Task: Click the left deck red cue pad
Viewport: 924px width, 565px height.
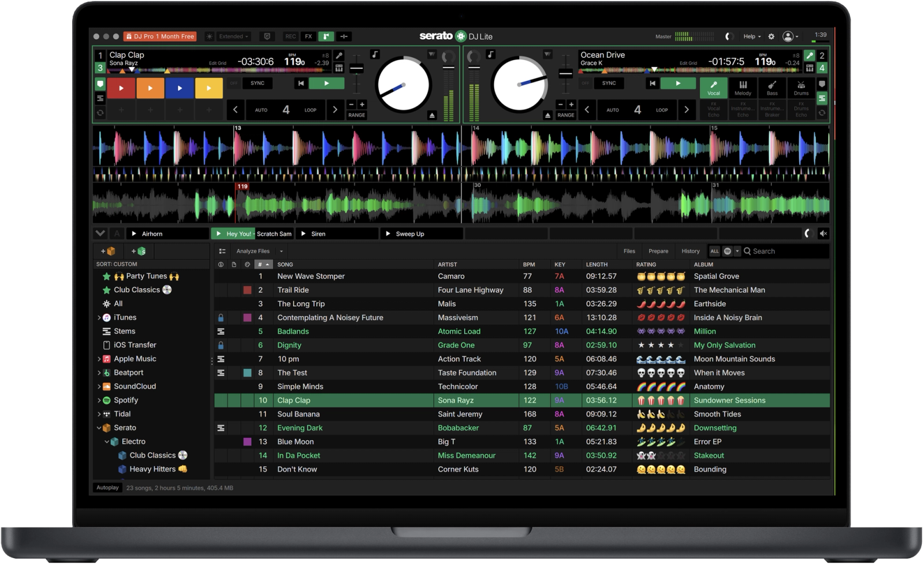Action: [121, 88]
